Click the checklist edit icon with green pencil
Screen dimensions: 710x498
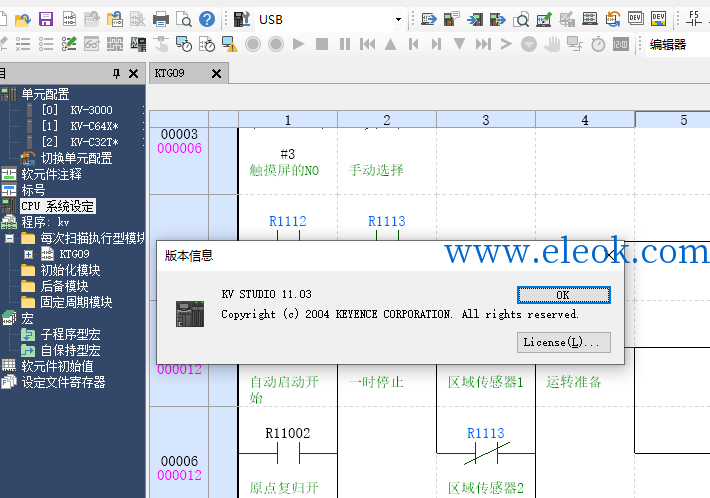pos(69,44)
